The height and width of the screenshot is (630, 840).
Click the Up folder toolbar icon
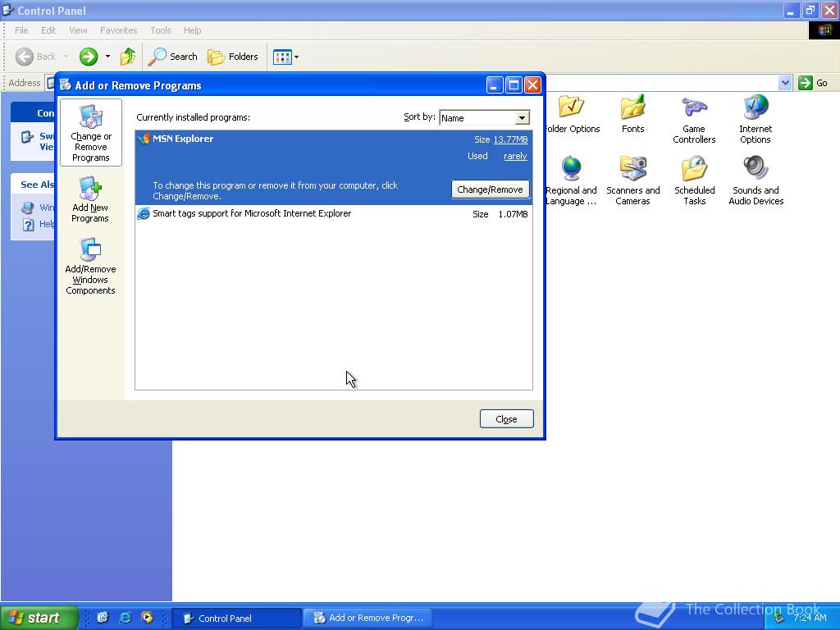click(x=127, y=57)
